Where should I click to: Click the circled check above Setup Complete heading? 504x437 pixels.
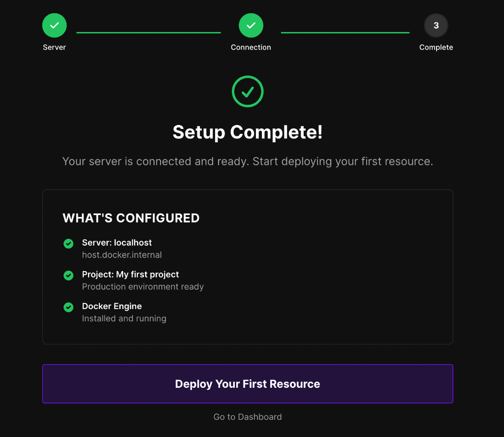(x=248, y=92)
